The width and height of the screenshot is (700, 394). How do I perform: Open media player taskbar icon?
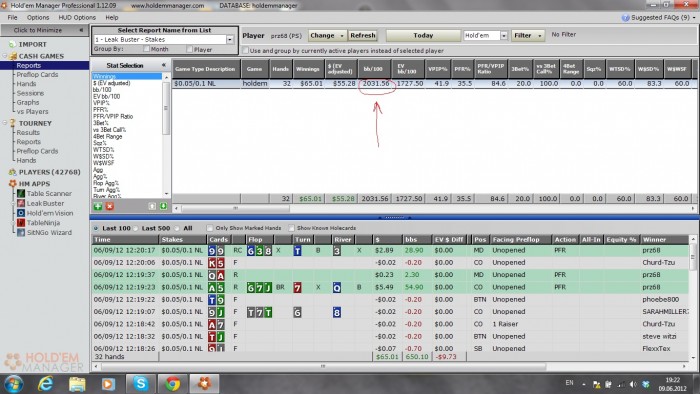coord(108,384)
